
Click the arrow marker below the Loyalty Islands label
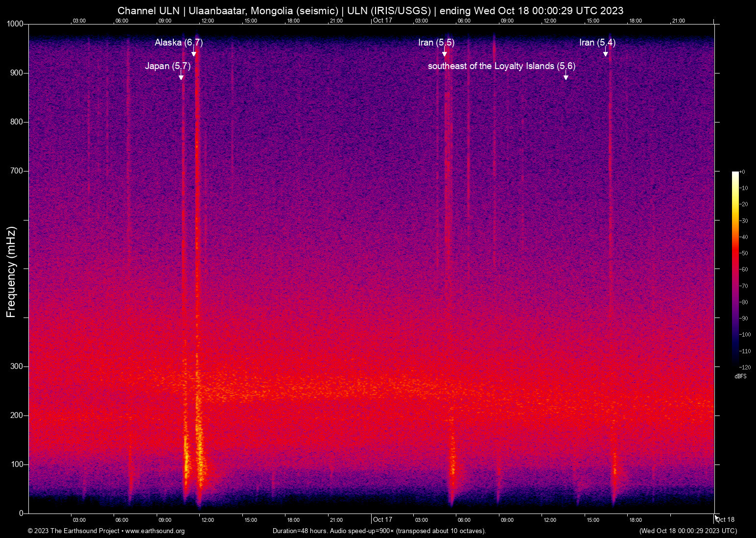(x=566, y=76)
